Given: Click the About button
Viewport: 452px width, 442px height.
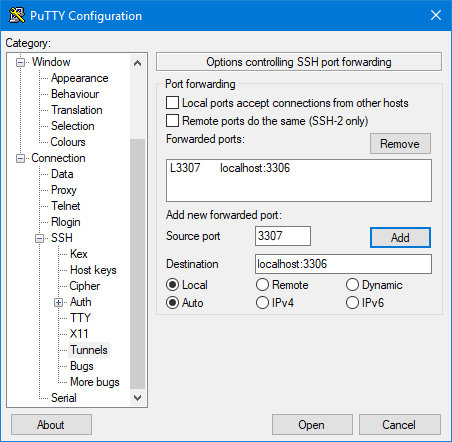Looking at the screenshot, I should (51, 425).
